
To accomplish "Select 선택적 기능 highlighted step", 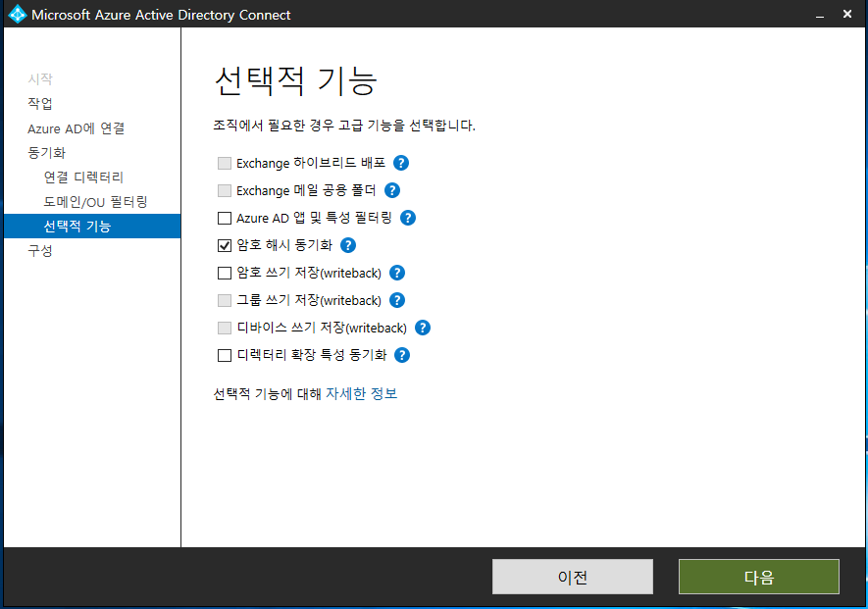I will 92,226.
